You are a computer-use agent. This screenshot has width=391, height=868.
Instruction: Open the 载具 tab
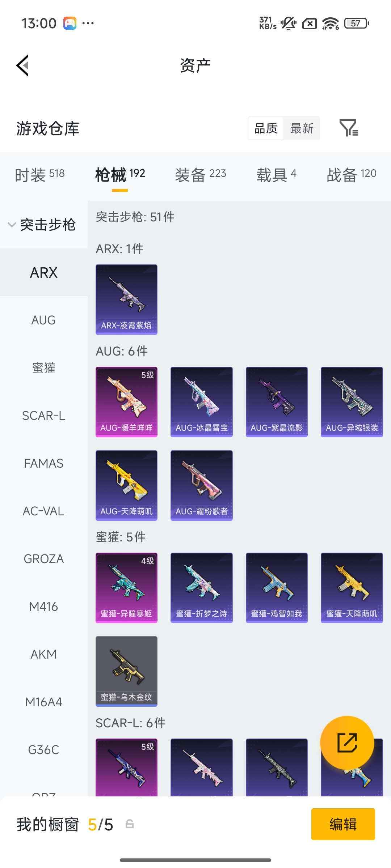[x=277, y=175]
